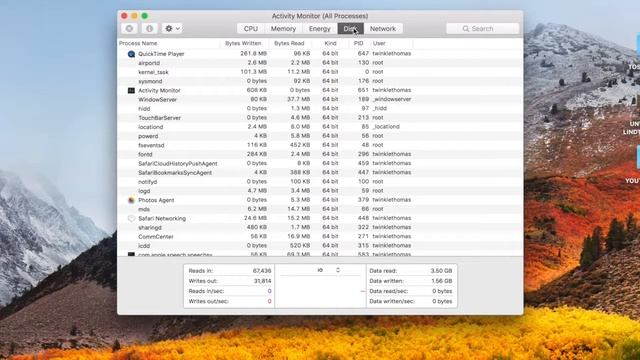This screenshot has height=360, width=640.
Task: Click the Quit Process toolbar button
Action: (129, 29)
